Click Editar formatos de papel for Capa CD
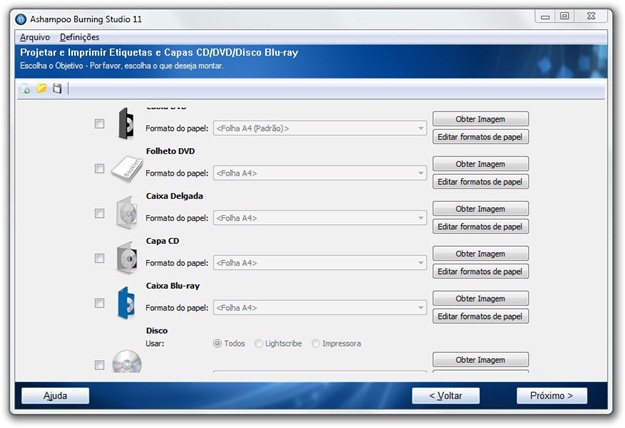The height and width of the screenshot is (428, 625). pyautogui.click(x=480, y=271)
